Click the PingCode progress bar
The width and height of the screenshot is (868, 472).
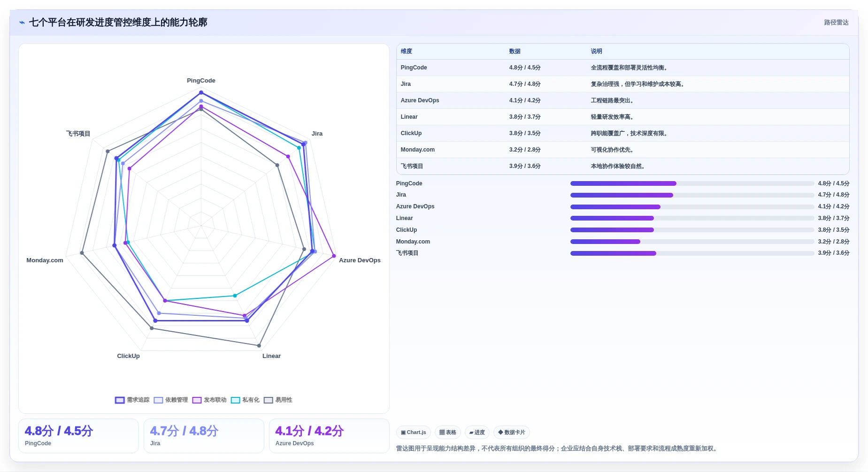692,183
